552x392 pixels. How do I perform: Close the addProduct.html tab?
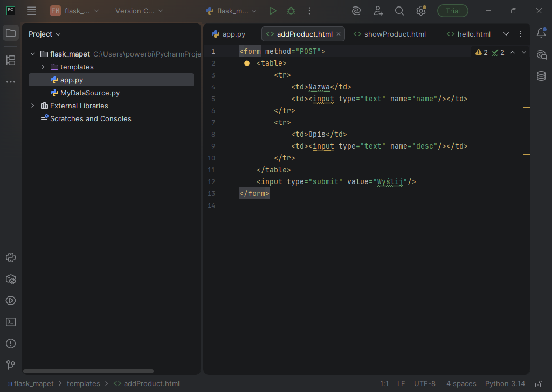[339, 34]
